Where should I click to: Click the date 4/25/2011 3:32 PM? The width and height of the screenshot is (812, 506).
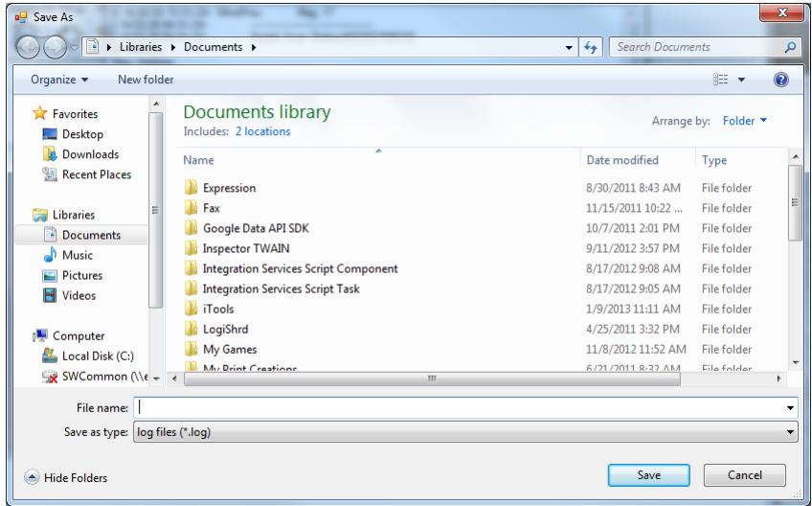pyautogui.click(x=632, y=330)
